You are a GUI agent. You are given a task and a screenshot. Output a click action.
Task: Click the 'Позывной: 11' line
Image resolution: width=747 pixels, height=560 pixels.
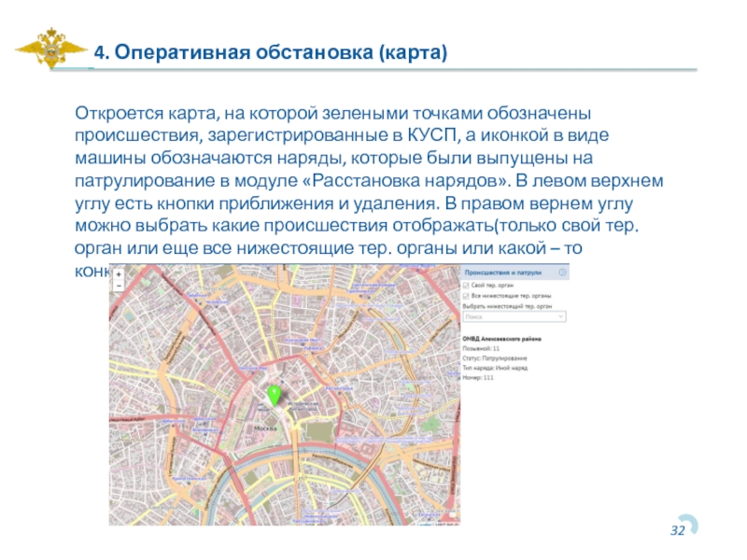[481, 348]
